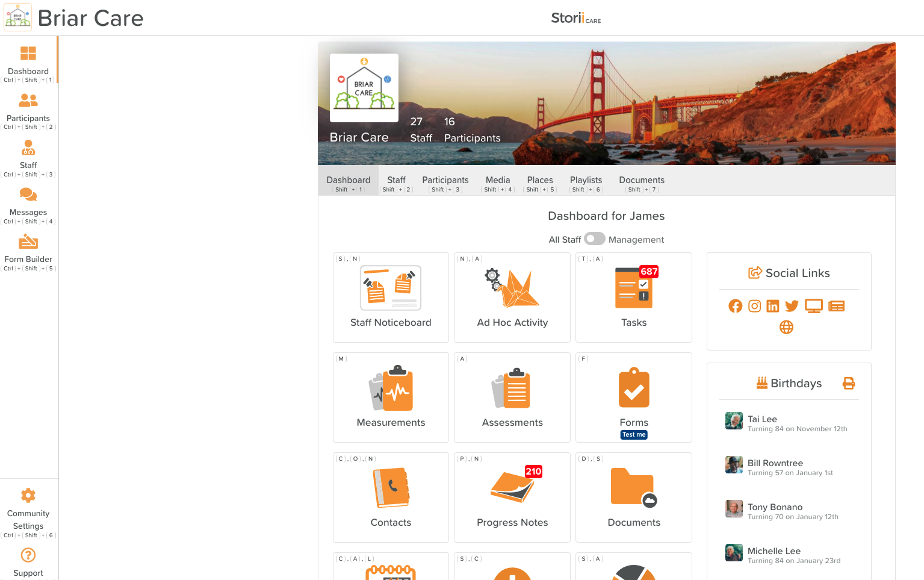
Task: Switch to the Participants tab
Action: (x=445, y=180)
